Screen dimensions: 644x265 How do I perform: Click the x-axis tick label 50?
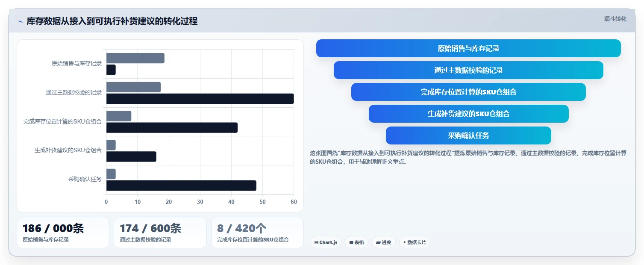(262, 202)
